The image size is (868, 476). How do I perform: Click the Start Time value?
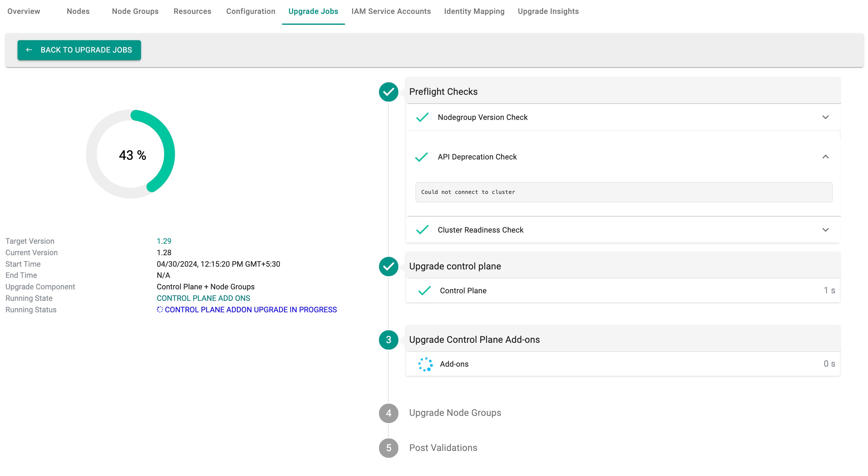pos(218,264)
